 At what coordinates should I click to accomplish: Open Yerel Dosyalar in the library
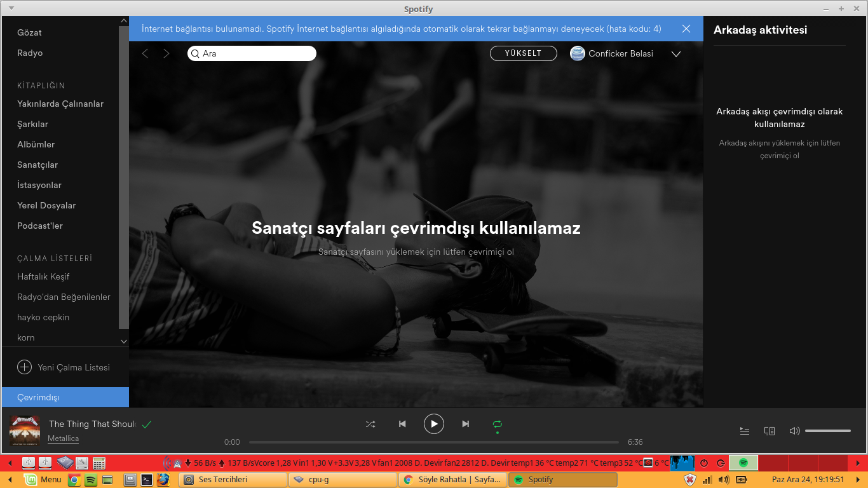(x=46, y=205)
